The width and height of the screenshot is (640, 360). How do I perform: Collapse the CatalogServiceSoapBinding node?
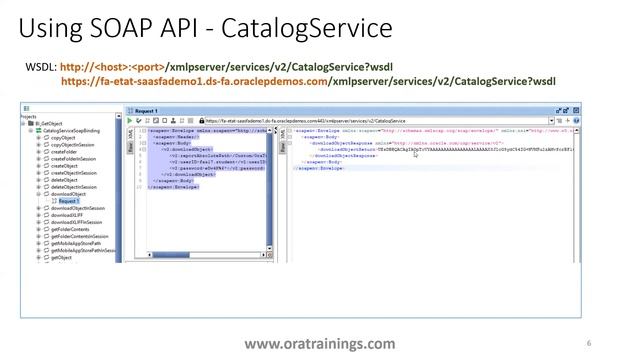click(31, 131)
